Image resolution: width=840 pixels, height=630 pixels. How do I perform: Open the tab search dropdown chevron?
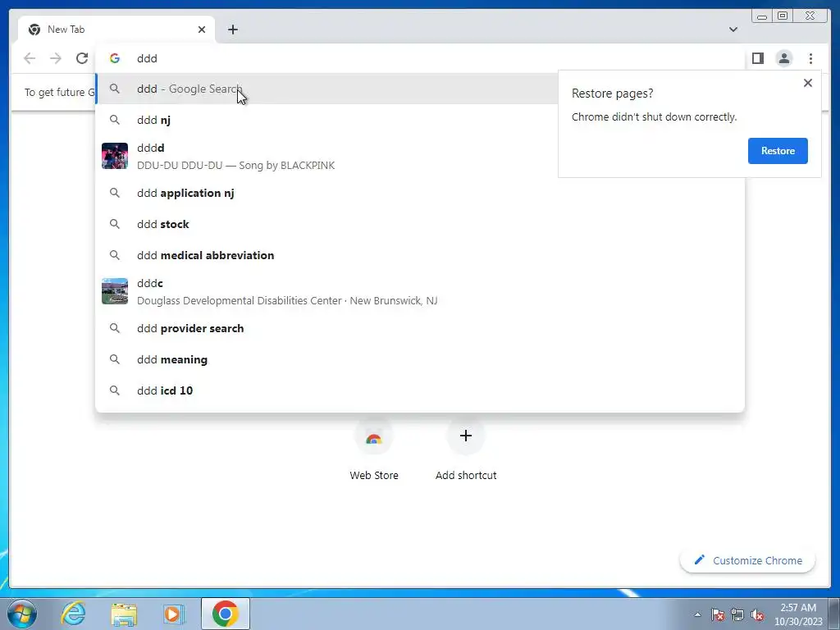733,30
